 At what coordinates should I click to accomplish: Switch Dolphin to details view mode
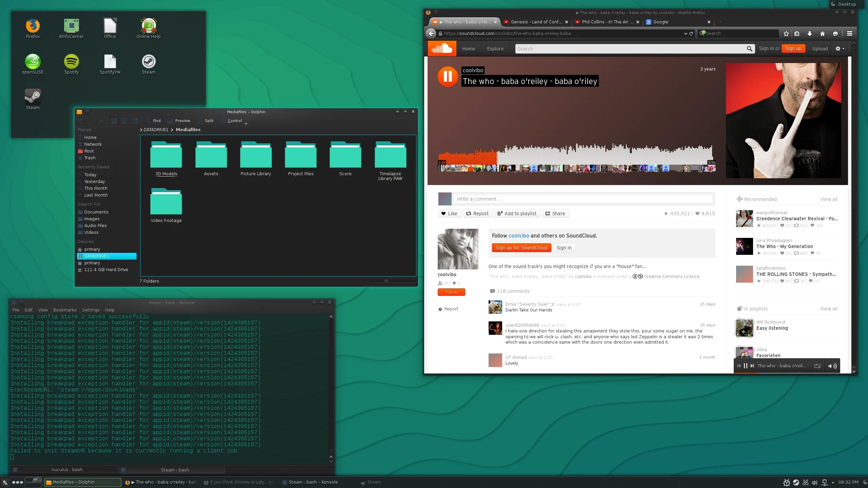135,121
